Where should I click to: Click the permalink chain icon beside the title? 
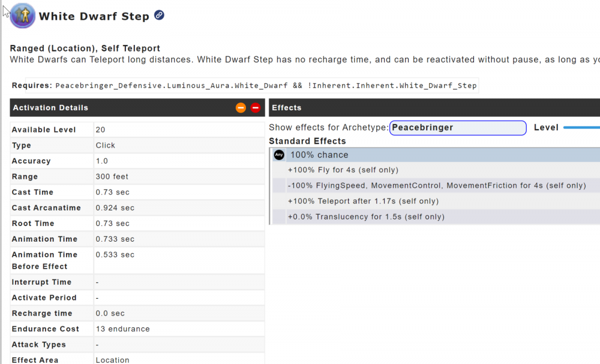[x=159, y=15]
